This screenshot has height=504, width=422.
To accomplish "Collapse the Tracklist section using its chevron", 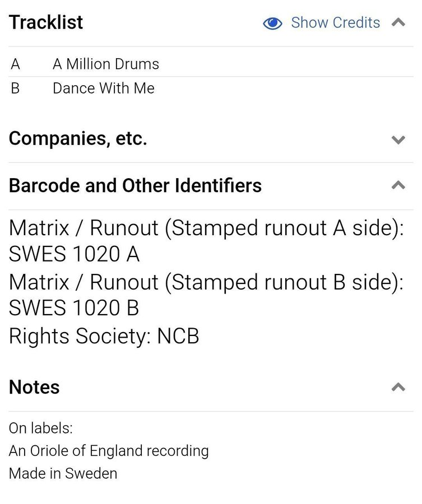I will [x=398, y=23].
